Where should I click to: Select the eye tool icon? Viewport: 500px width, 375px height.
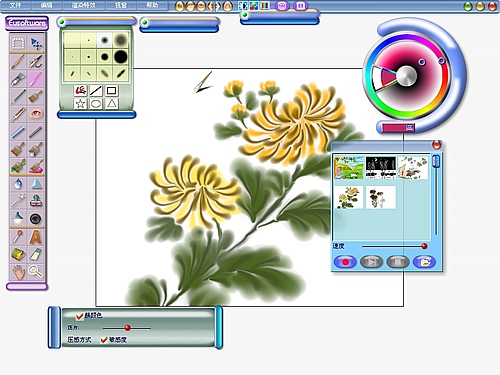coord(36,114)
